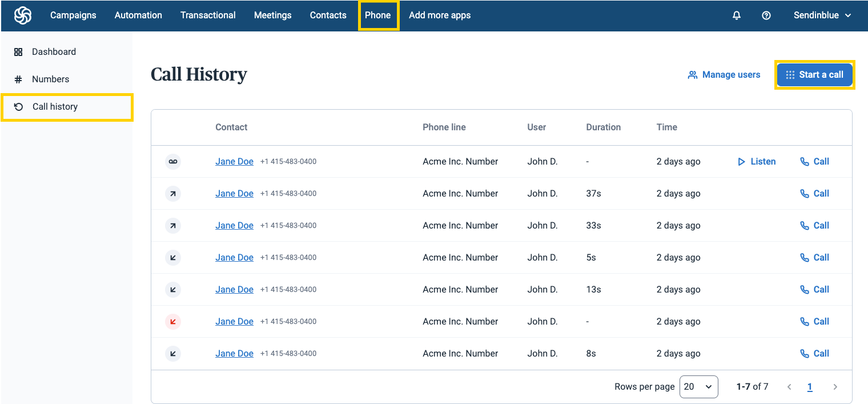Click the red missed call icon
This screenshot has height=404, width=868.
click(173, 322)
